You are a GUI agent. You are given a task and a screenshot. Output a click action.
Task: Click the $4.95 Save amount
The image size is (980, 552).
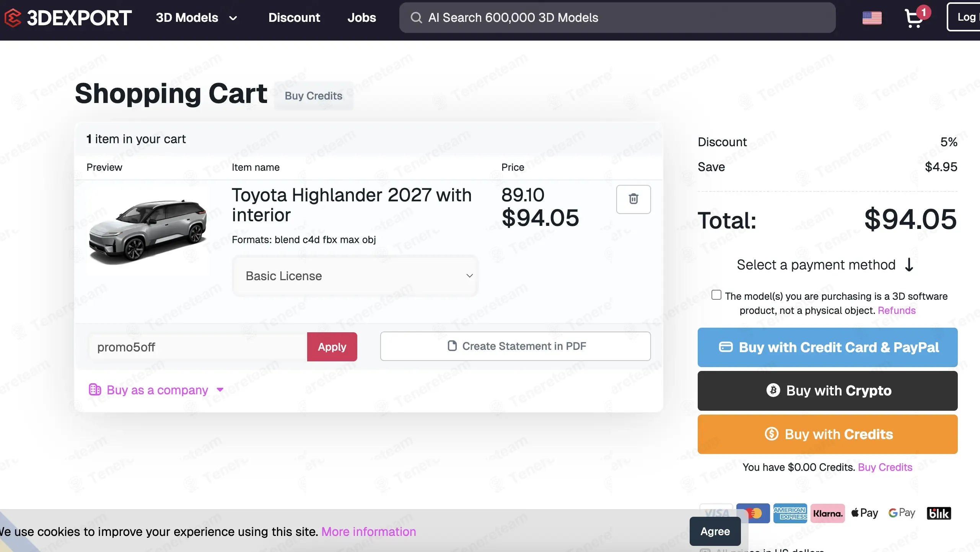click(x=941, y=167)
